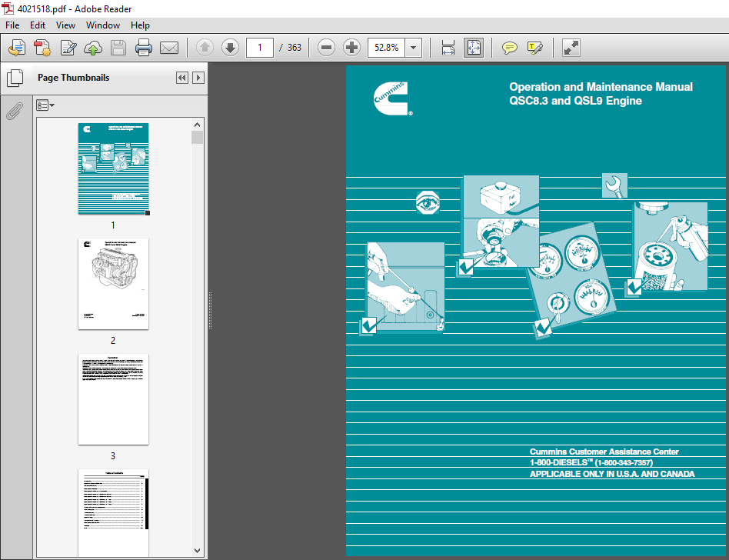Click the email envelope icon
The width and height of the screenshot is (729, 560).
click(168, 48)
